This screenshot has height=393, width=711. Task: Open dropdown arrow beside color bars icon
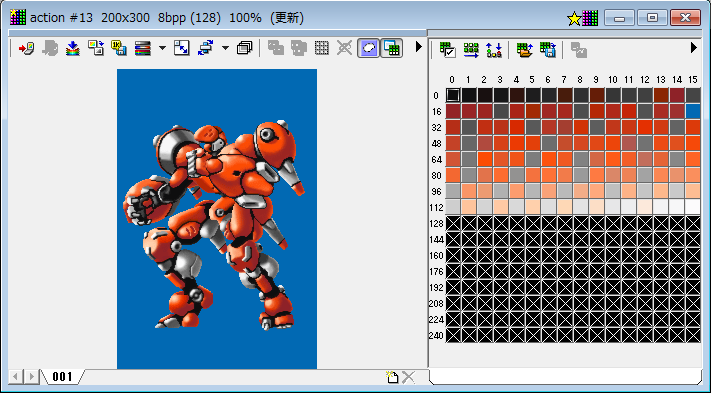162,48
